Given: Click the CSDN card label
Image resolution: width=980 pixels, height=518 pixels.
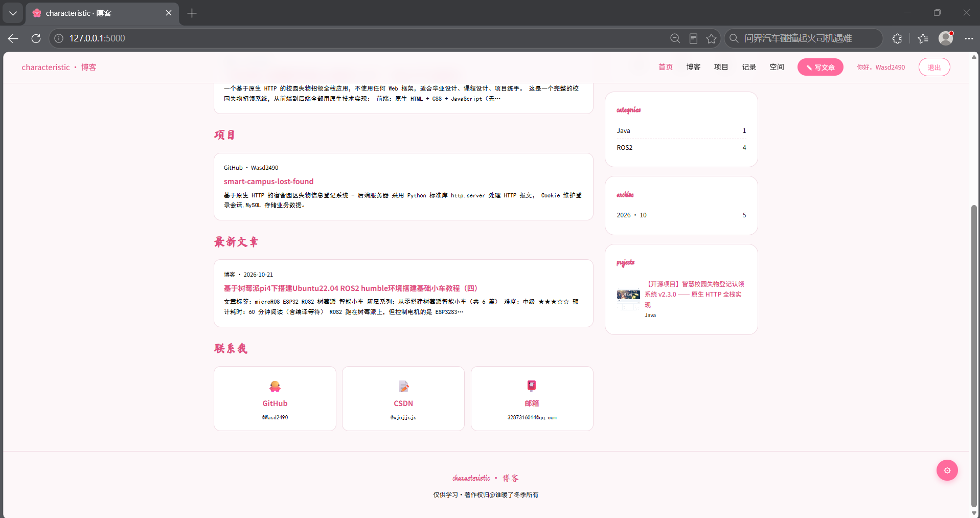Looking at the screenshot, I should 403,403.
